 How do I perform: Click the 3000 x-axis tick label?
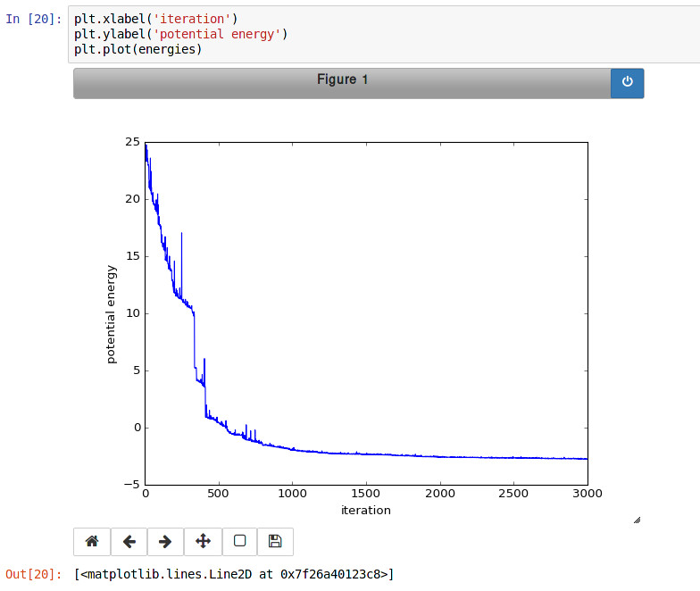pos(586,494)
